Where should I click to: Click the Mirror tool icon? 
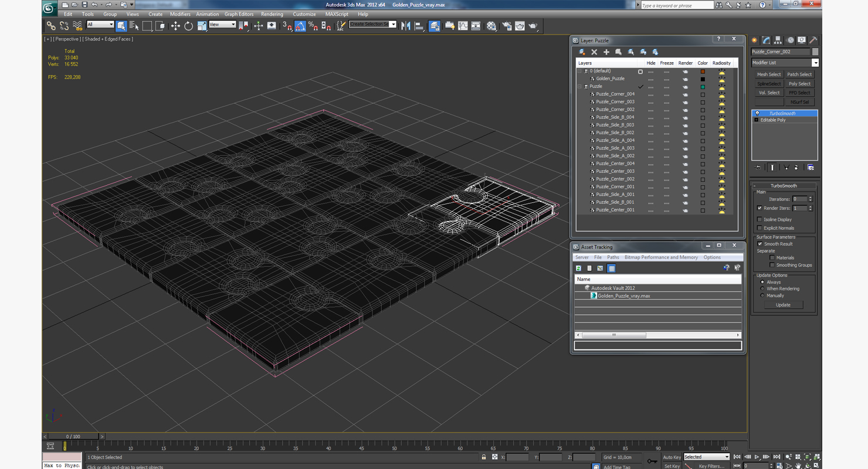coord(406,26)
